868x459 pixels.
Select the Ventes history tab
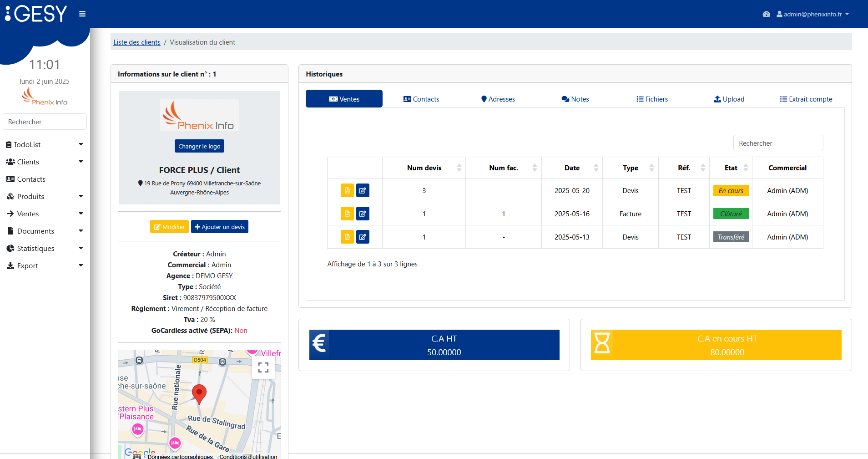(344, 99)
